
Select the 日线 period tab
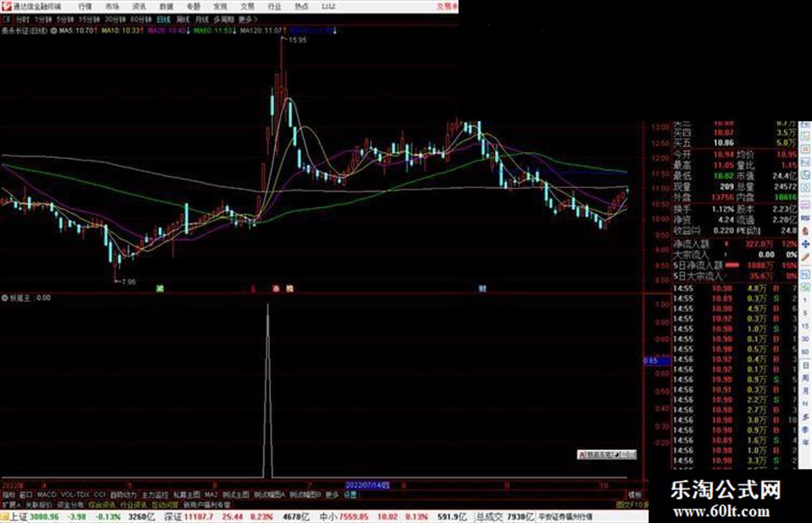tap(163, 20)
